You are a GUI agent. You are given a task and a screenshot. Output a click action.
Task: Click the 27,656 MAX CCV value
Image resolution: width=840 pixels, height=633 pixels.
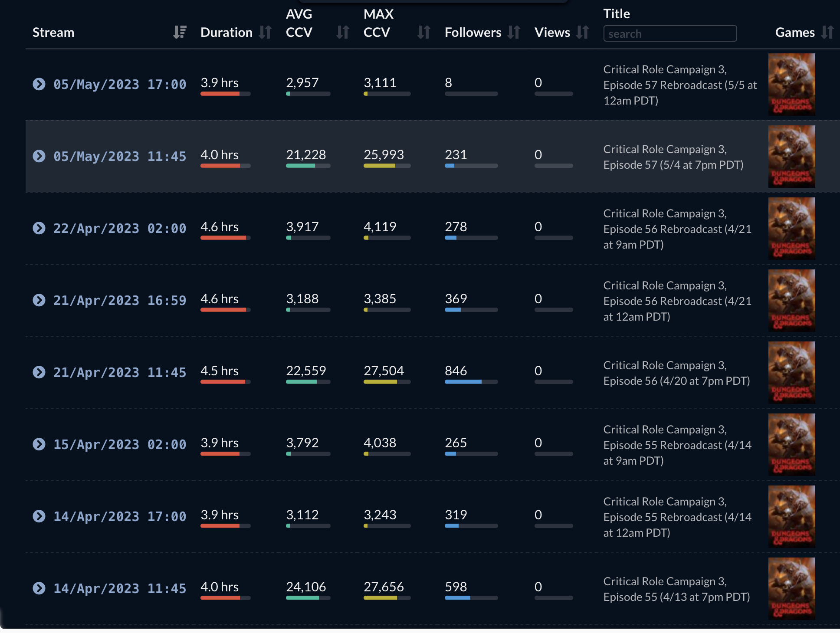point(384,587)
